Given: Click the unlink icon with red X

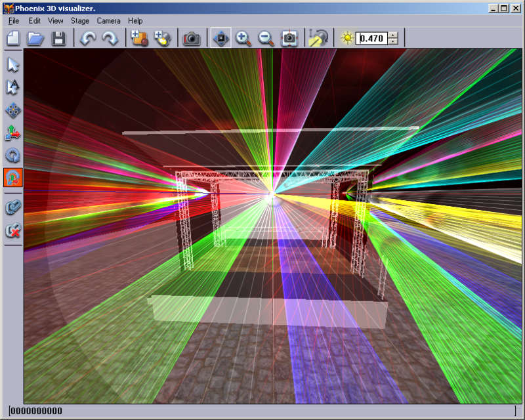Looking at the screenshot, I should tap(13, 230).
